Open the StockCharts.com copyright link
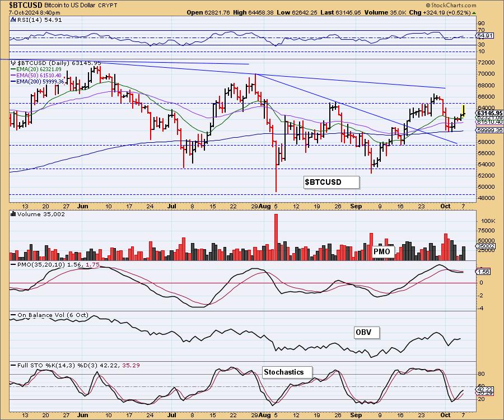504x420 pixels. 451,5
